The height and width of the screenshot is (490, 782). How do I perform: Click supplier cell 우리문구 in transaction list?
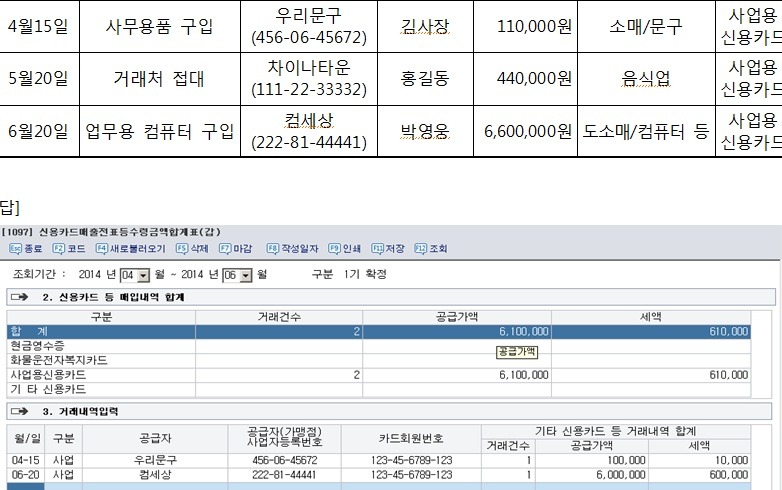155,460
